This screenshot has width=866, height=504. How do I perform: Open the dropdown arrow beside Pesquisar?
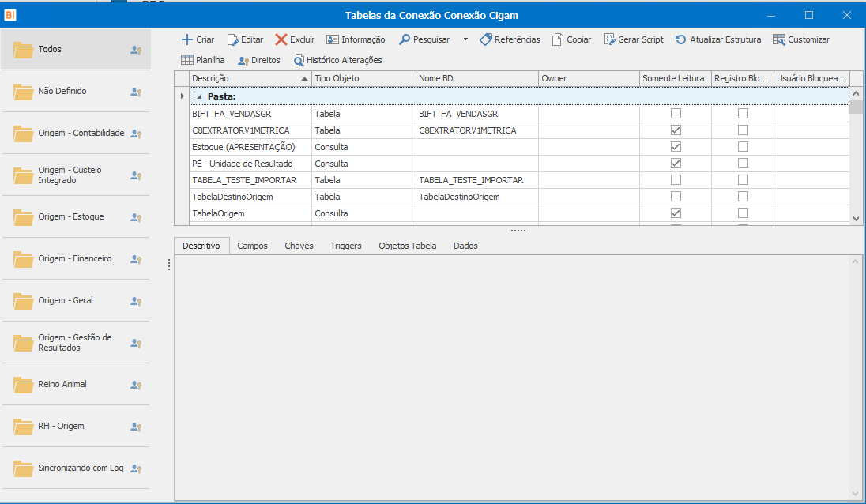(465, 39)
